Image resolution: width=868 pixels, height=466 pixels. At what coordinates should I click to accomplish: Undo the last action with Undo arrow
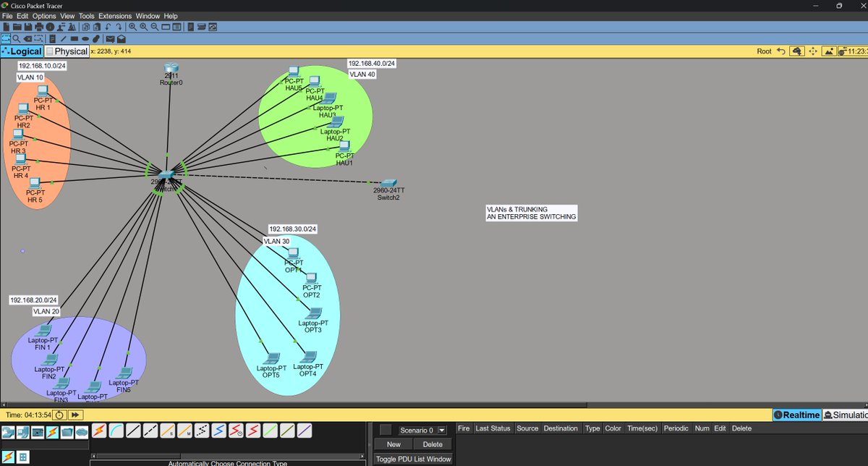click(108, 27)
